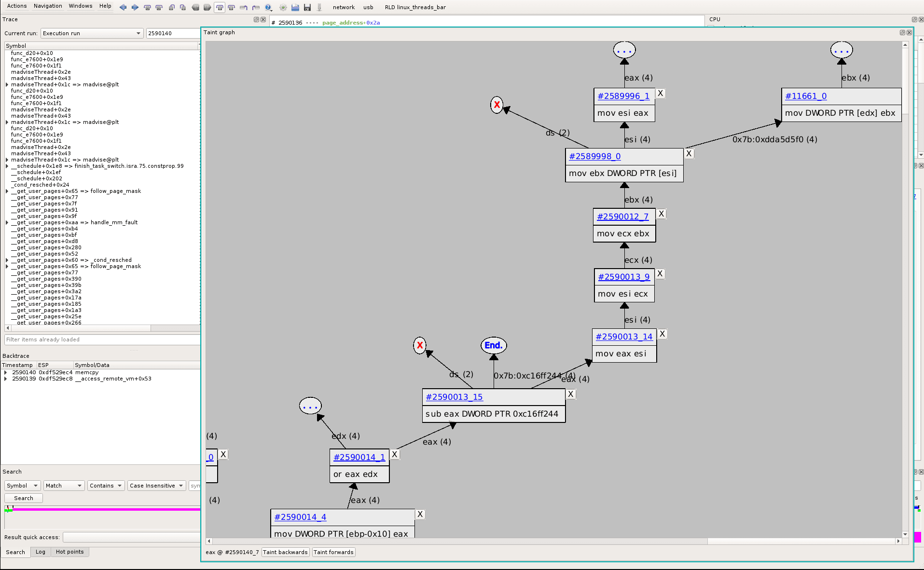Switch to the Hot points tab

coord(70,552)
